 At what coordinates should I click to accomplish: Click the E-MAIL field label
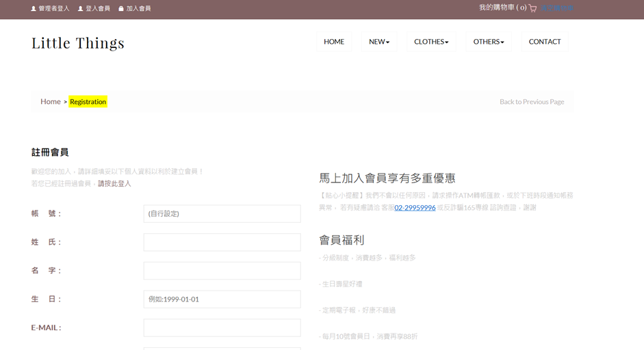pos(46,327)
